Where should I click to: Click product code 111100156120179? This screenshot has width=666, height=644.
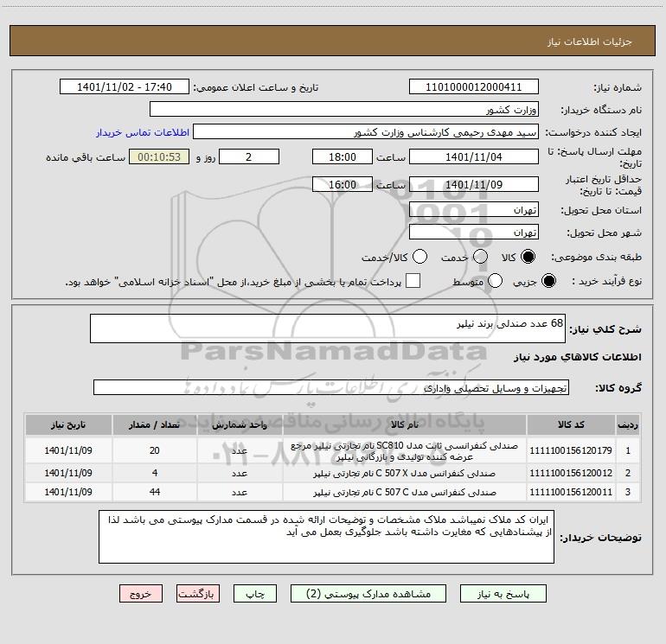tap(571, 450)
